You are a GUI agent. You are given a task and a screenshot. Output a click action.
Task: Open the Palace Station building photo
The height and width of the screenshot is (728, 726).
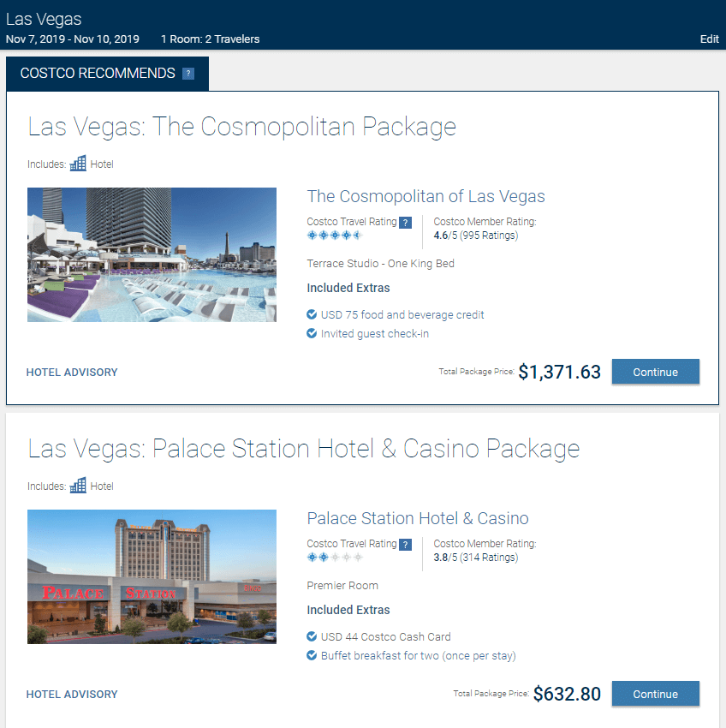pos(152,576)
